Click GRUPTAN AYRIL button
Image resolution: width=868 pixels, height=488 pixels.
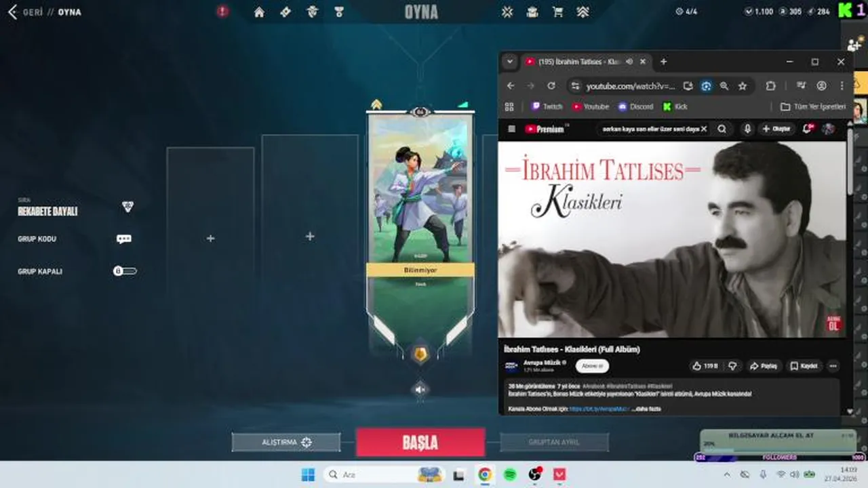(x=554, y=443)
